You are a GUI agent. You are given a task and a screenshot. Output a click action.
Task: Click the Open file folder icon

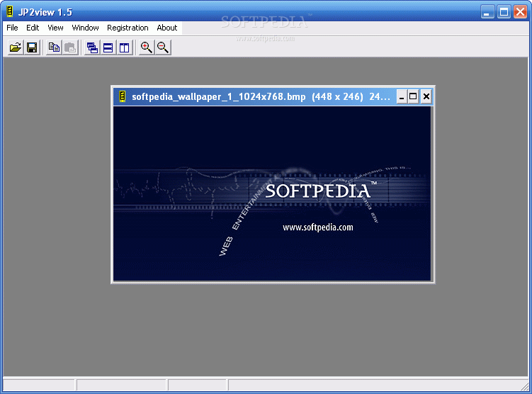click(16, 47)
